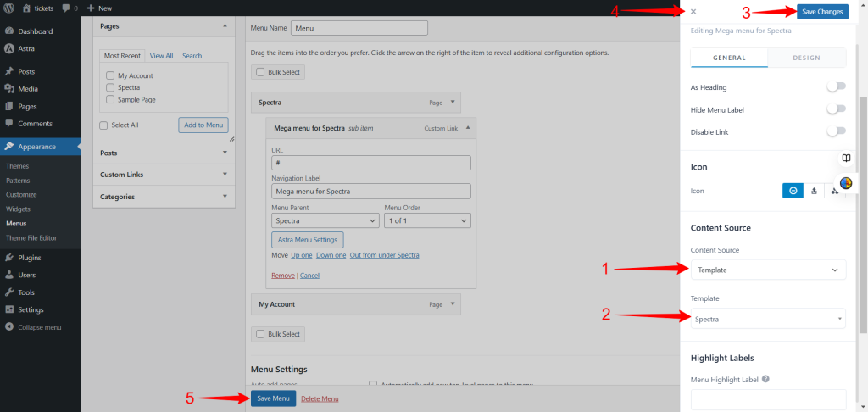Screen dimensions: 868x412
Task: Open Astra Menu Settings button
Action: pyautogui.click(x=307, y=240)
